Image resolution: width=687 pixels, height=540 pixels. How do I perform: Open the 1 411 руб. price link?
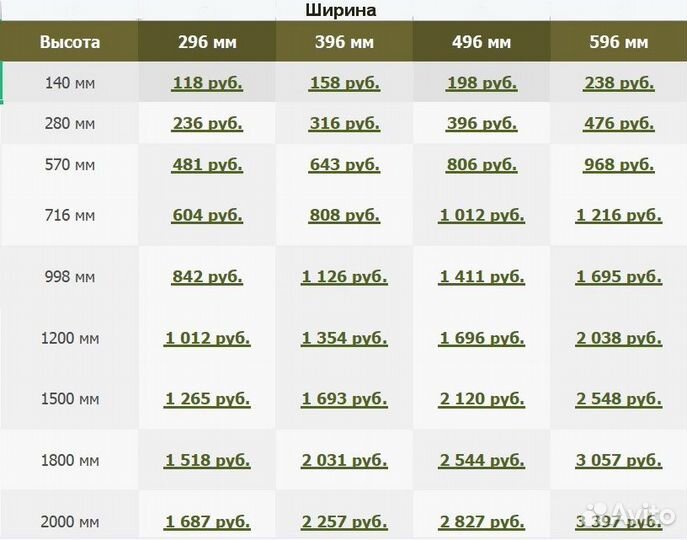481,276
